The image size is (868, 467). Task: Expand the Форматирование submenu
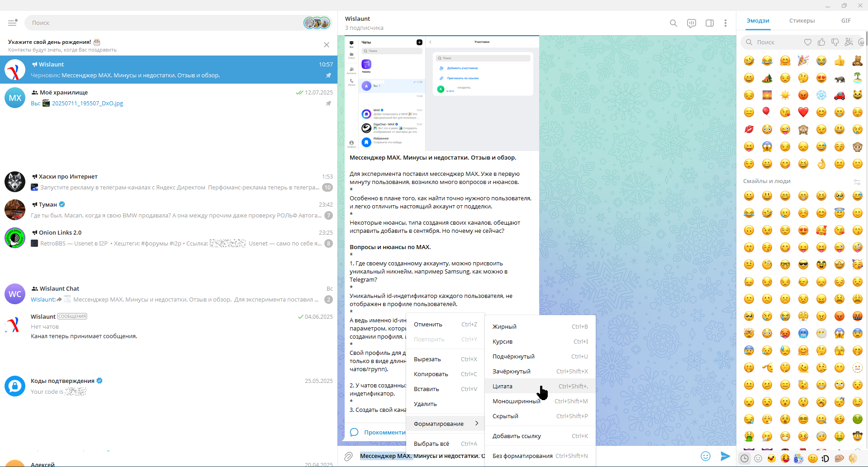click(x=445, y=424)
